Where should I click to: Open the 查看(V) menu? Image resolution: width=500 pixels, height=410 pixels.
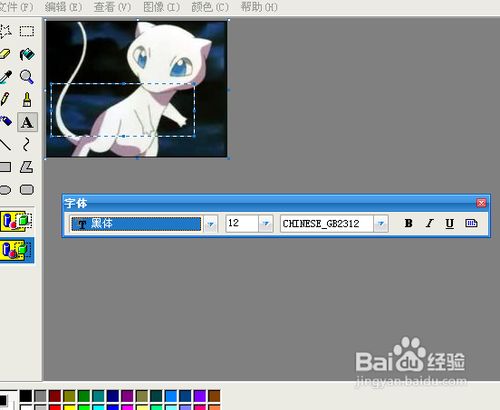click(x=112, y=7)
